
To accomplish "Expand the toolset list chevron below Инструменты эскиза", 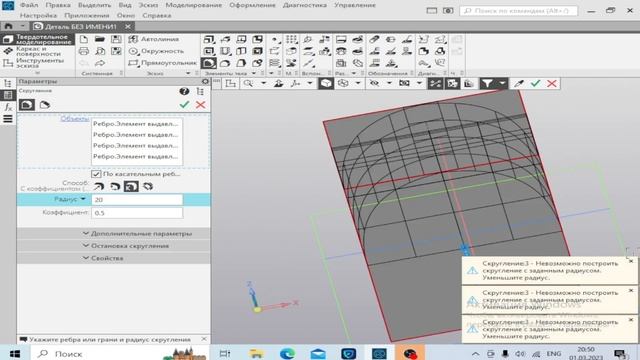I will tap(37, 73).
